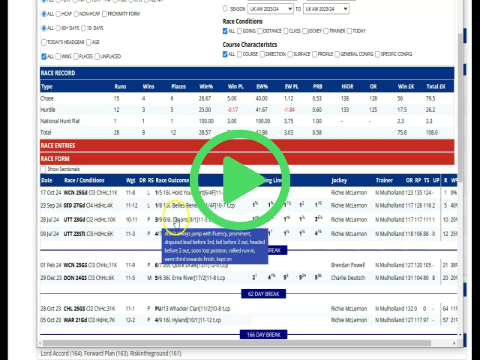The image size is (480, 360).
Task: Select the Wins filter checkbox
Action: 58,57
